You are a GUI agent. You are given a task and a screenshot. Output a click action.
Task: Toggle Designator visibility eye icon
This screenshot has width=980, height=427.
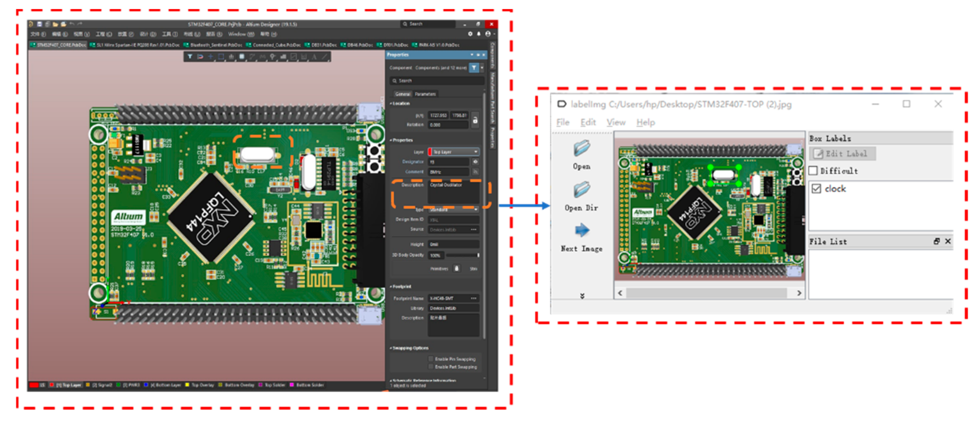pyautogui.click(x=475, y=162)
